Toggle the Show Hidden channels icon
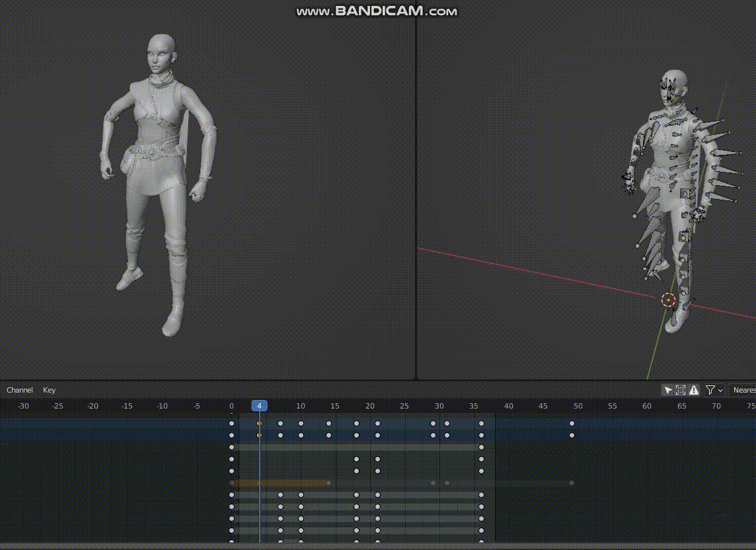The height and width of the screenshot is (550, 756). [x=680, y=390]
